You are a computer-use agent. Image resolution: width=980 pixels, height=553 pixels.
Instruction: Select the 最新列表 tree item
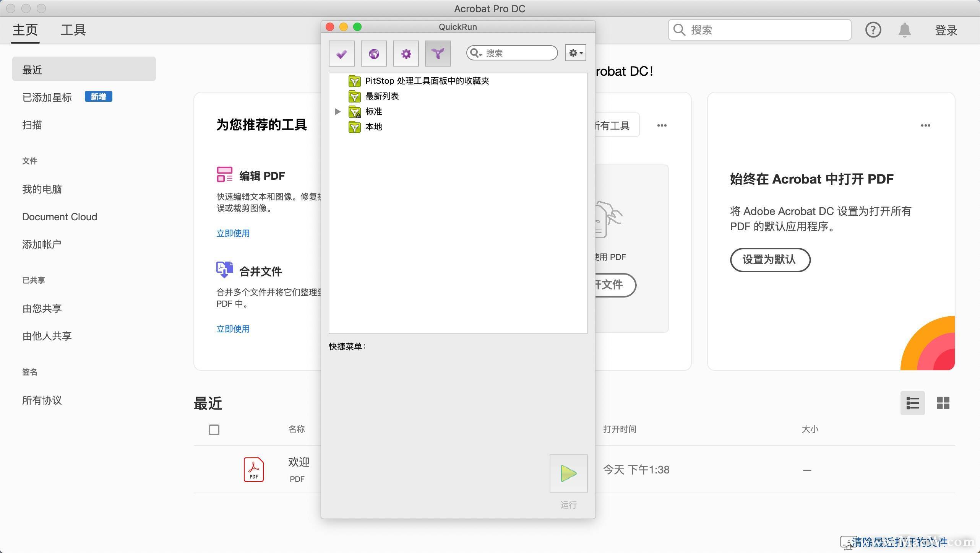click(458, 96)
